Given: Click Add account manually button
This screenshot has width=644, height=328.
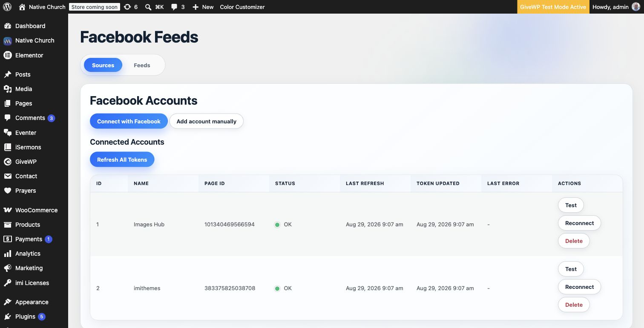Looking at the screenshot, I should coord(207,121).
